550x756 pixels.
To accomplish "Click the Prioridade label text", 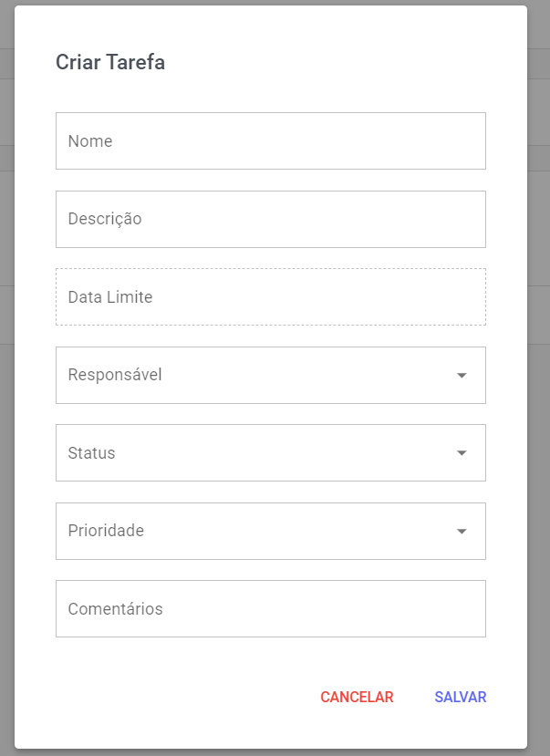I will (106, 531).
